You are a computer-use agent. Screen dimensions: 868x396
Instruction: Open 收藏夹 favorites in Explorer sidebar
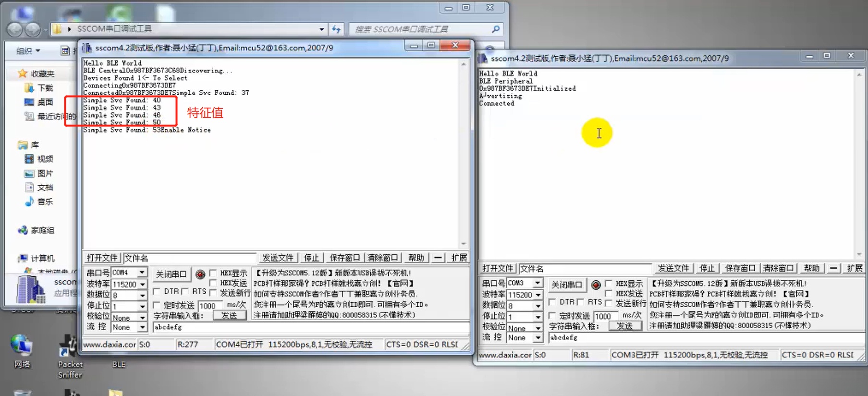pyautogui.click(x=37, y=74)
